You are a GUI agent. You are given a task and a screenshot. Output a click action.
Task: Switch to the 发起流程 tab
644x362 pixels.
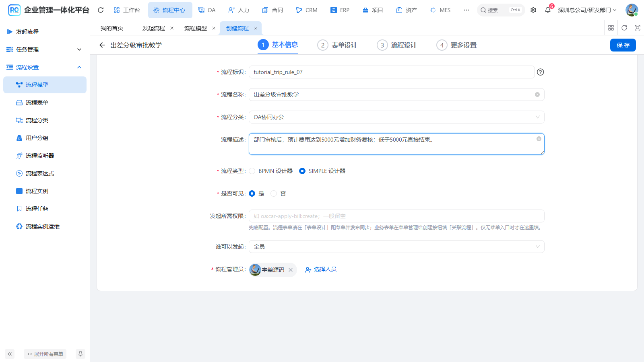tap(154, 28)
